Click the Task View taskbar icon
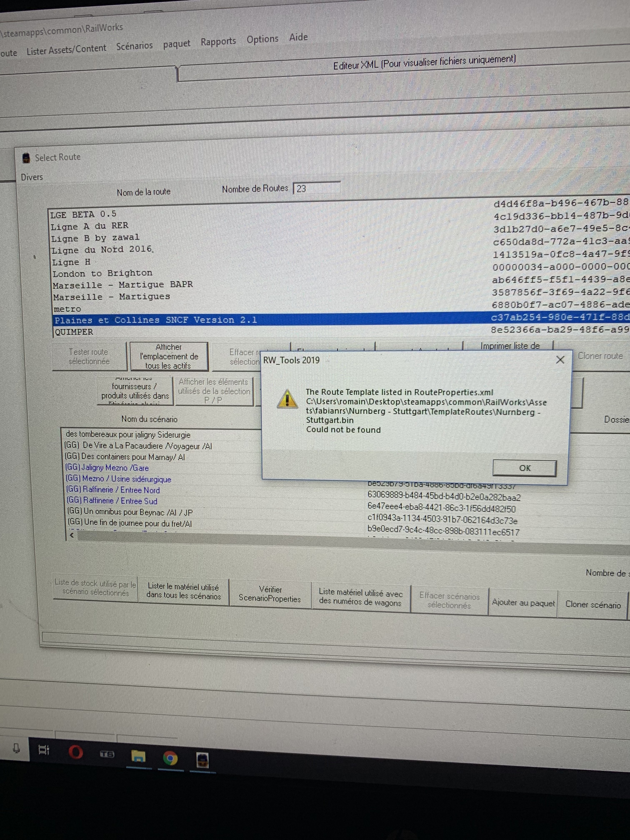Screen dimensions: 630x840 (44, 750)
